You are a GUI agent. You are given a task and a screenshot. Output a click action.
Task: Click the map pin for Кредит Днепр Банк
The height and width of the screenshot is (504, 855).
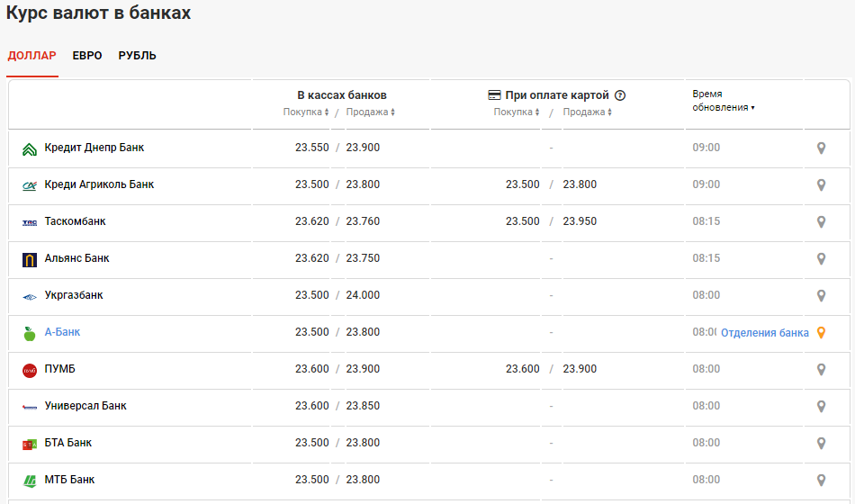821,148
